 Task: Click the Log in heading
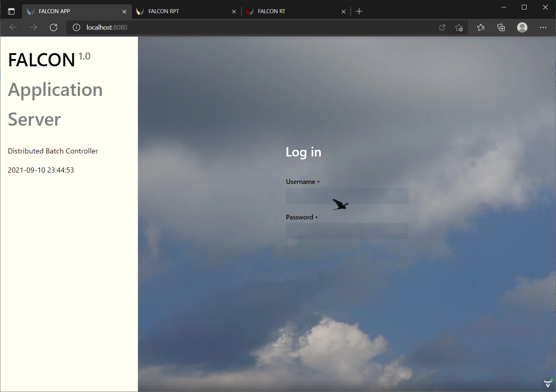coord(303,152)
